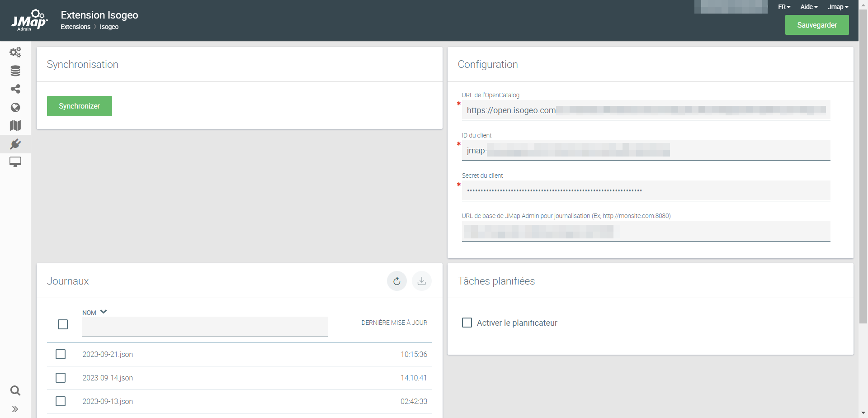Click the Isogeo breadcrumb link
Image resolution: width=868 pixels, height=418 pixels.
(x=109, y=27)
